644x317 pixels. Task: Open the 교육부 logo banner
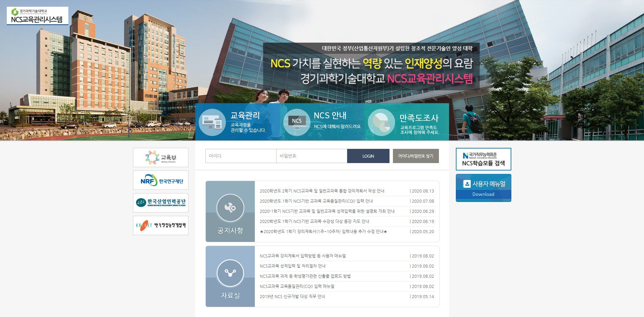click(161, 157)
